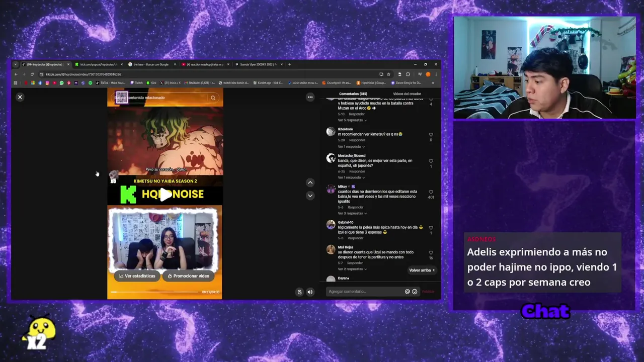Switch to the bear - Buscar con Google tab

point(151,64)
